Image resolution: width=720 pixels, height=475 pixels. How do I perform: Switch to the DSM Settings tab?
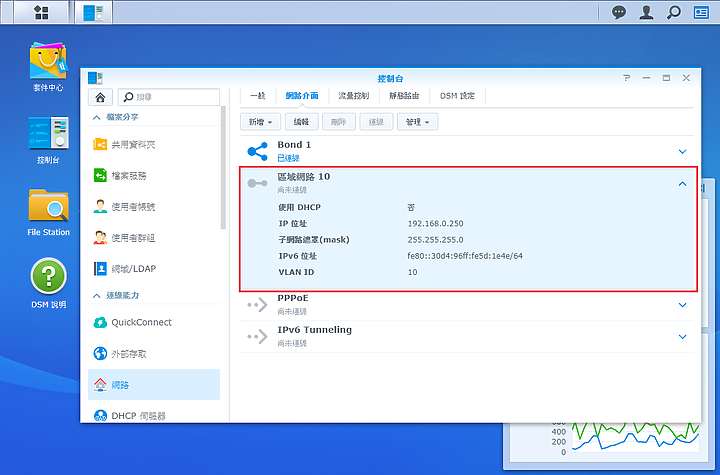pyautogui.click(x=457, y=96)
